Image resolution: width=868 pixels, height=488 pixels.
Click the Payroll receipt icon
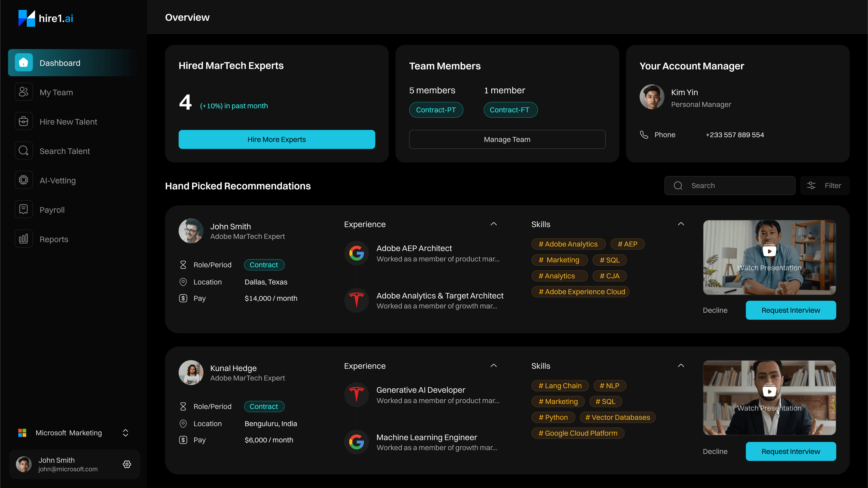(x=24, y=209)
